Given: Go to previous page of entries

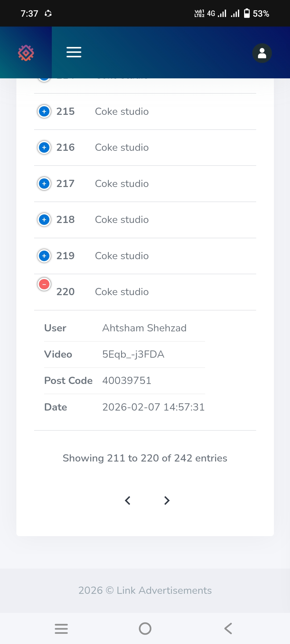Looking at the screenshot, I should click(128, 500).
